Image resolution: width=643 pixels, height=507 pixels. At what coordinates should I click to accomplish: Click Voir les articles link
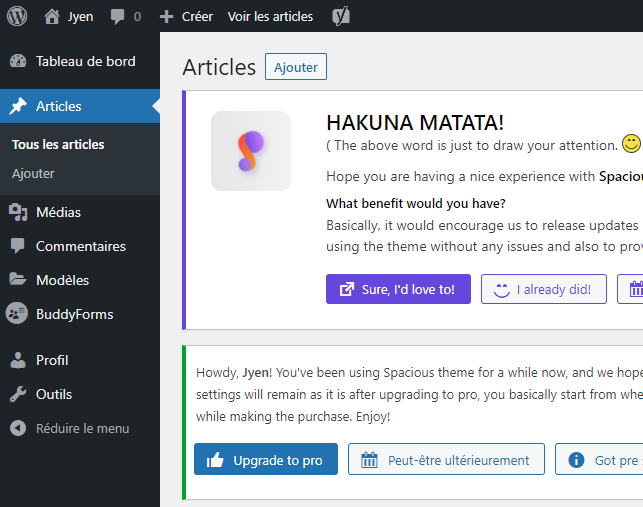click(270, 16)
